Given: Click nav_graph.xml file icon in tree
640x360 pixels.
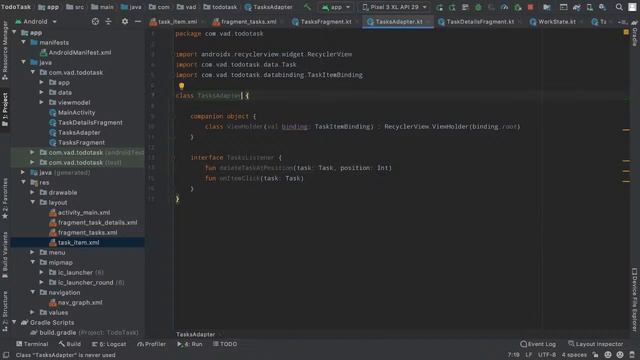Looking at the screenshot, I should pos(53,302).
